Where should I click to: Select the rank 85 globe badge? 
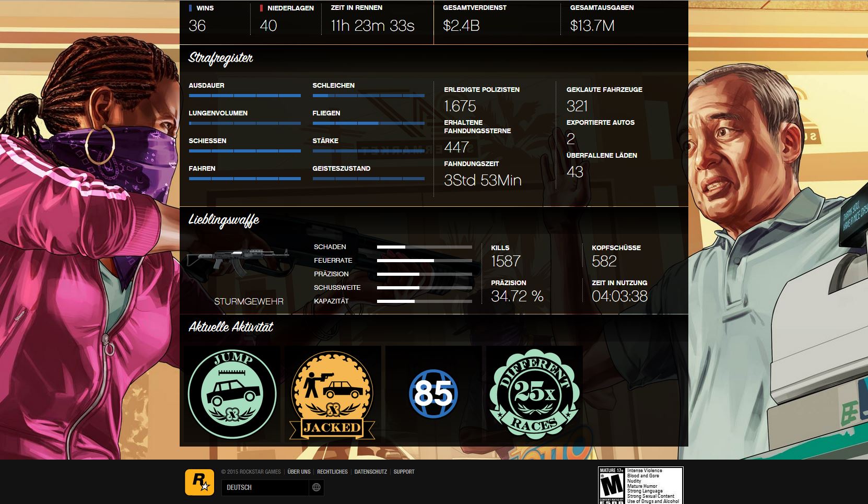pyautogui.click(x=433, y=393)
